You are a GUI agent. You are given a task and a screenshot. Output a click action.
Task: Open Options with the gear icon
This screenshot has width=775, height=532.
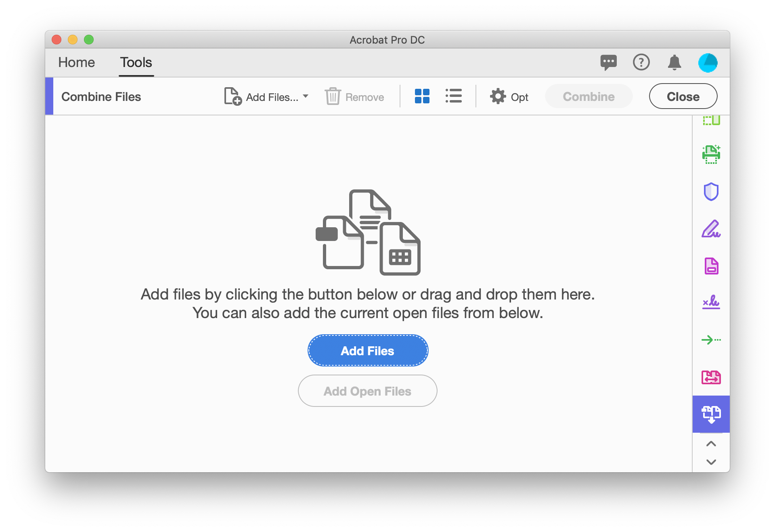(x=509, y=97)
